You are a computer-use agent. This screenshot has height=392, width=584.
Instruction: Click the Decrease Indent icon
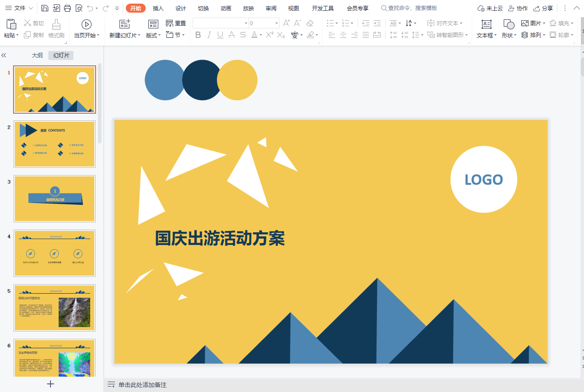[x=366, y=23]
